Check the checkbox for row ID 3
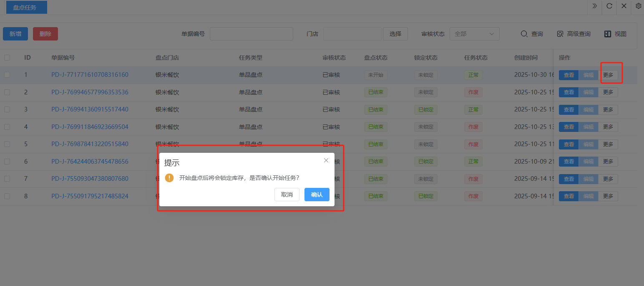Viewport: 644px width, 286px height. click(7, 109)
